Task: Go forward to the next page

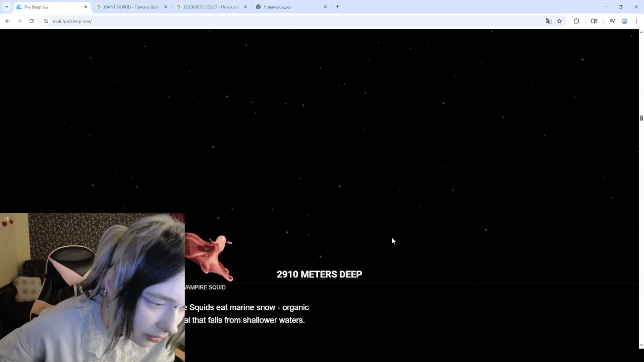Action: tap(19, 21)
